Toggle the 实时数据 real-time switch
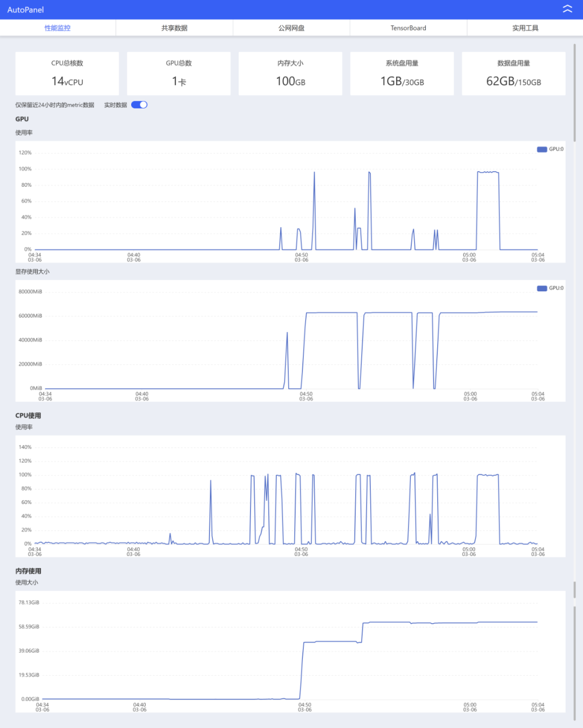This screenshot has height=728, width=583. (x=139, y=105)
